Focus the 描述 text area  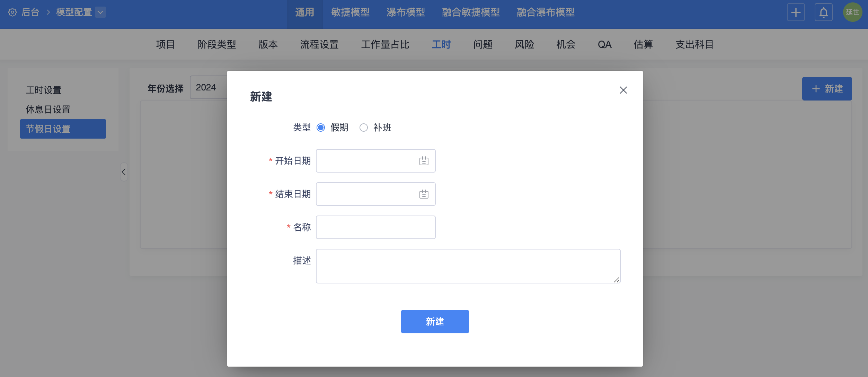tap(468, 266)
